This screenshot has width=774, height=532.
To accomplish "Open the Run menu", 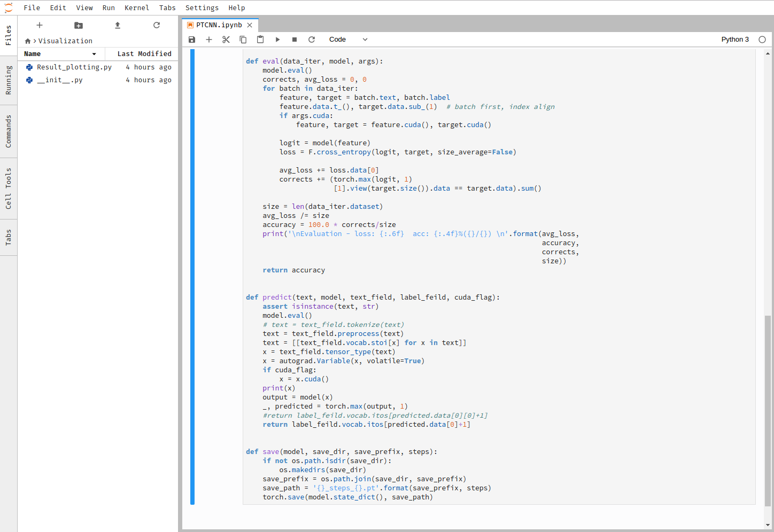I will pyautogui.click(x=109, y=8).
